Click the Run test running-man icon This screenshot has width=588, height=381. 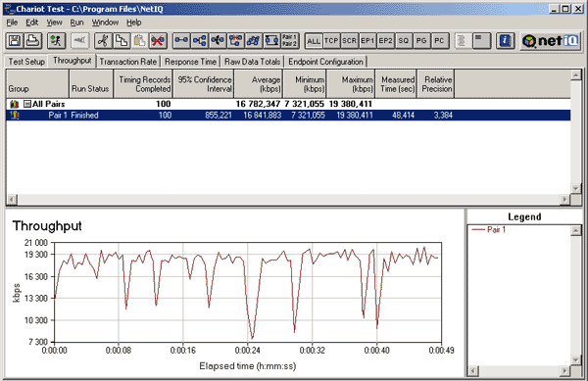(x=56, y=40)
